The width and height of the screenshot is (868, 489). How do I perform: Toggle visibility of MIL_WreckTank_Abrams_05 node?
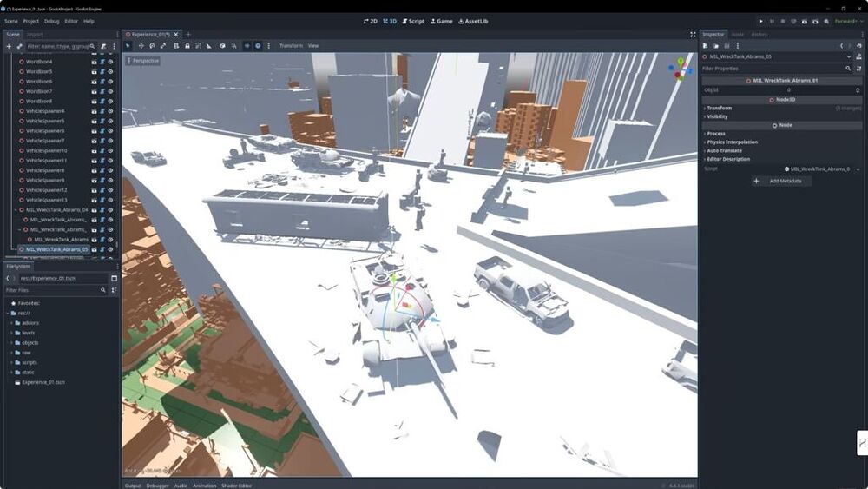[x=111, y=249]
